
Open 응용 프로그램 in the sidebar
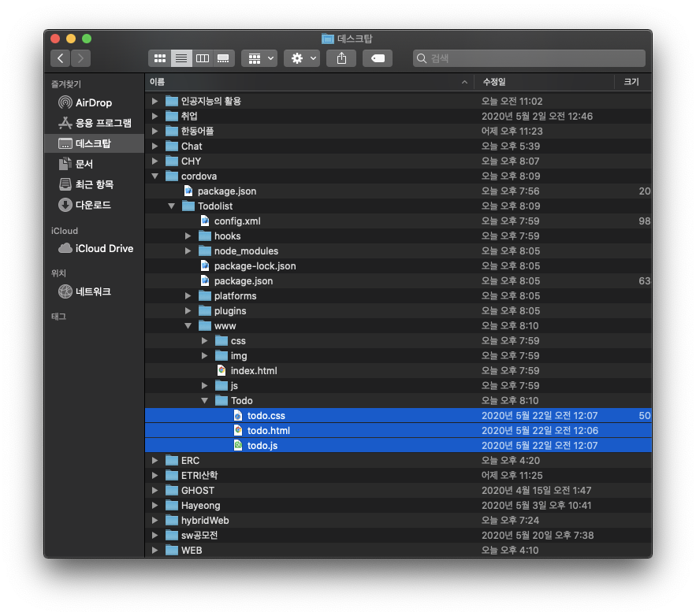pos(95,123)
